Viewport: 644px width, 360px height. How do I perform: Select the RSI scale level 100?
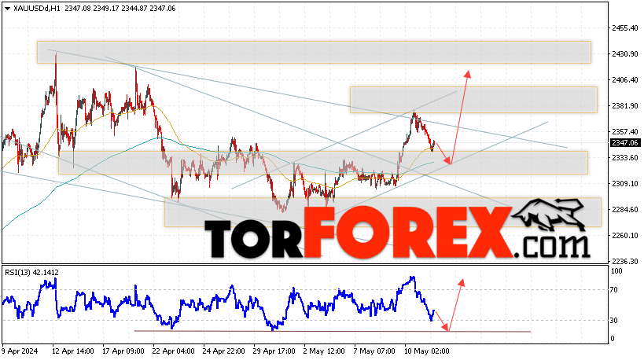tap(616, 271)
